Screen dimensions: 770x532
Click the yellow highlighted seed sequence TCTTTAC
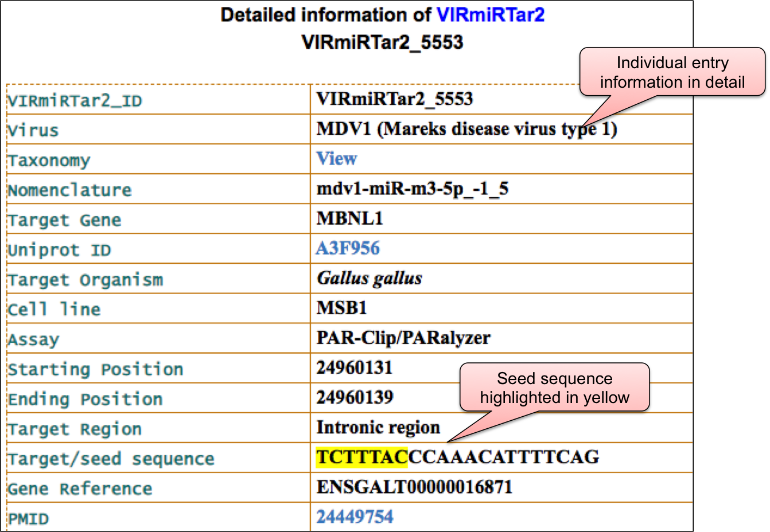click(361, 457)
